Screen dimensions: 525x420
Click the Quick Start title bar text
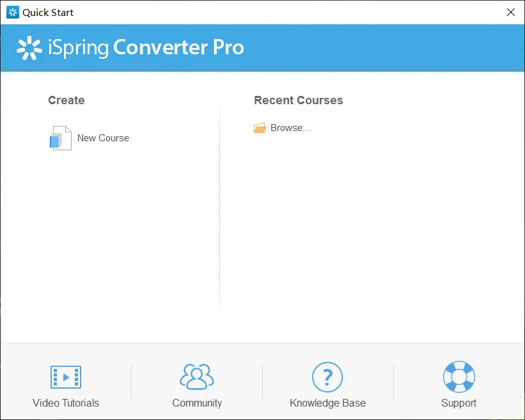[48, 12]
